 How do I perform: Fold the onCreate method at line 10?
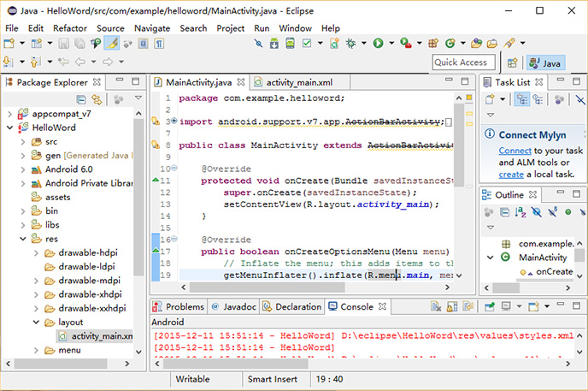(x=173, y=168)
